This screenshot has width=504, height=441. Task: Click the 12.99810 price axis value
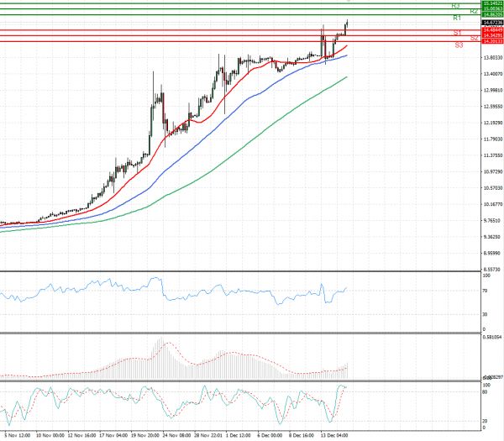point(493,91)
